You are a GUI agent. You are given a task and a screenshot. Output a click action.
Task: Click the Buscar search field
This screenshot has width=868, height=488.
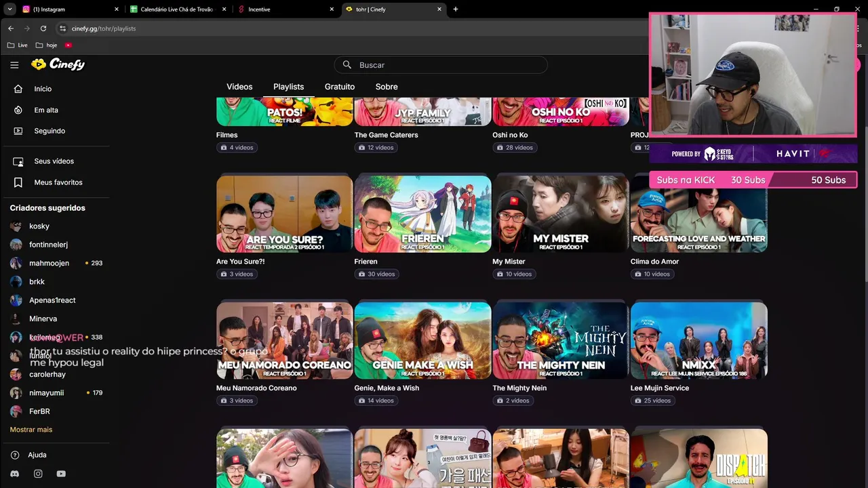tap(441, 65)
